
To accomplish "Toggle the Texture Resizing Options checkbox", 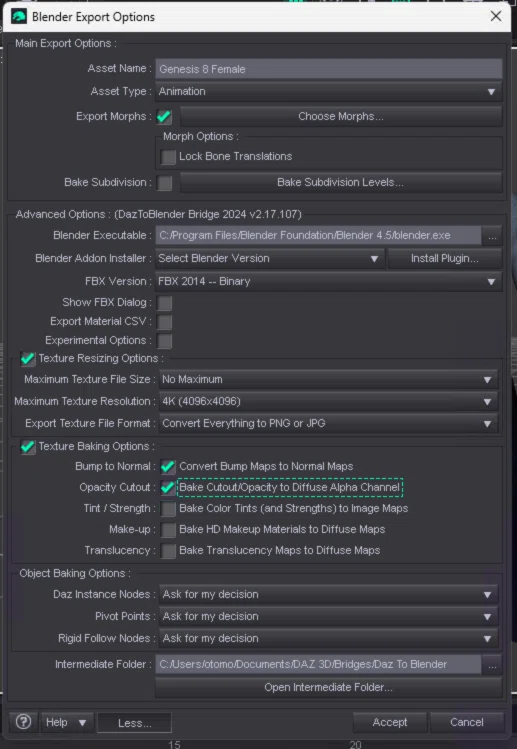I will coord(28,358).
